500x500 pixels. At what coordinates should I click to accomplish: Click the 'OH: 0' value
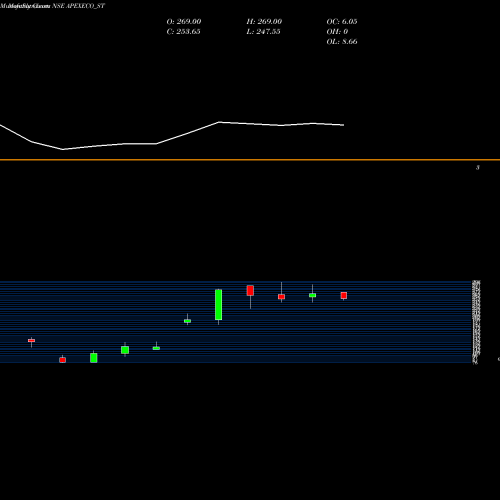[x=337, y=31]
